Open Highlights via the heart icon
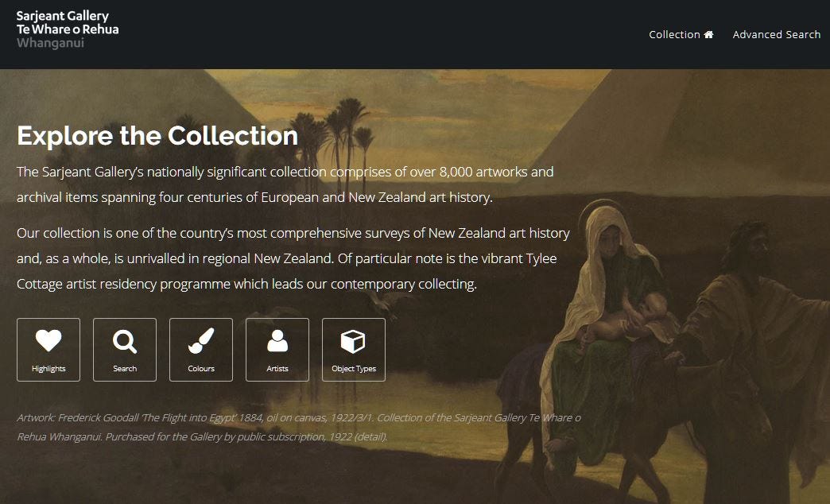 coord(48,340)
